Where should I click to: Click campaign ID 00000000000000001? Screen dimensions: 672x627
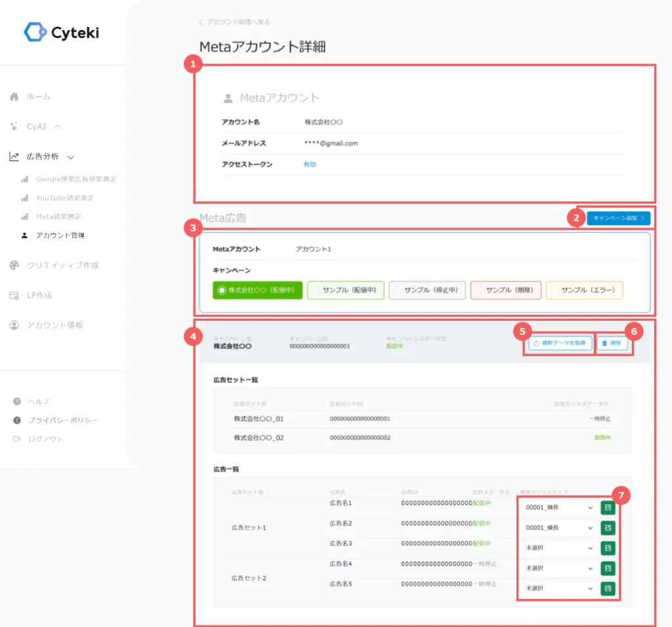pyautogui.click(x=320, y=346)
